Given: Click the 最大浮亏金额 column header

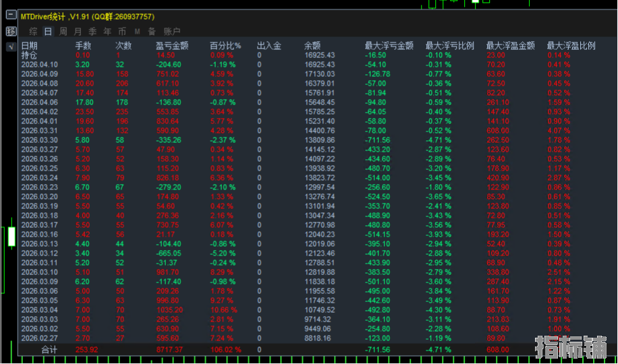Looking at the screenshot, I should (x=389, y=46).
